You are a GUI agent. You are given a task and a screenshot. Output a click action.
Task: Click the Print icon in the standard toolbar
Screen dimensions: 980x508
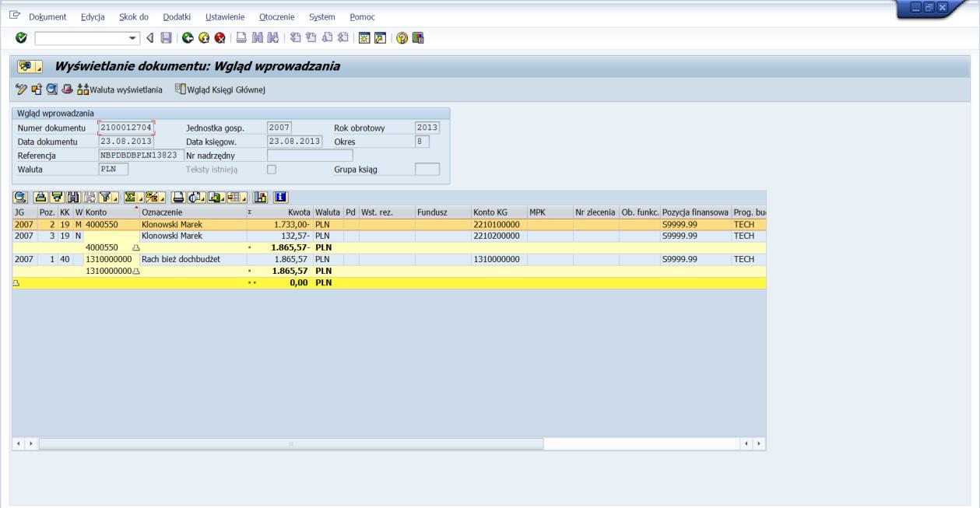click(242, 37)
